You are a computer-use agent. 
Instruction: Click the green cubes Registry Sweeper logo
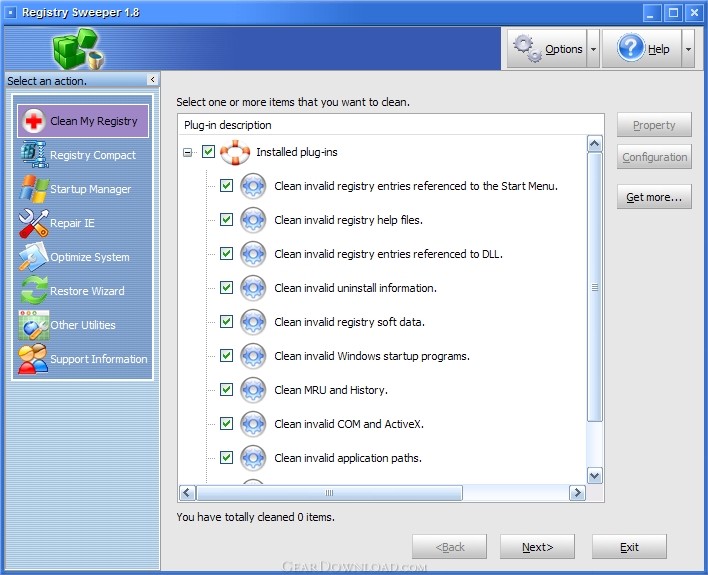coord(79,49)
